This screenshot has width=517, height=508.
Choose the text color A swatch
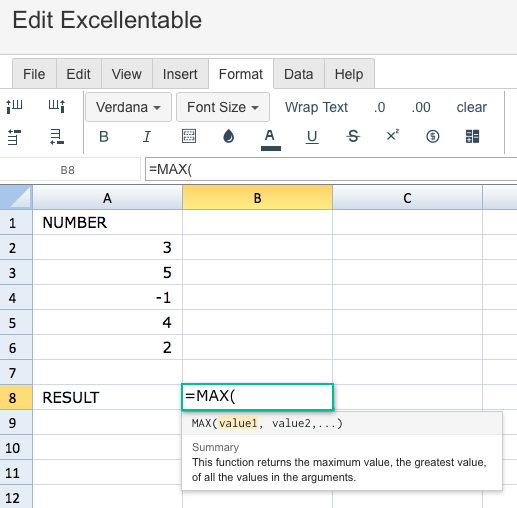tap(270, 139)
